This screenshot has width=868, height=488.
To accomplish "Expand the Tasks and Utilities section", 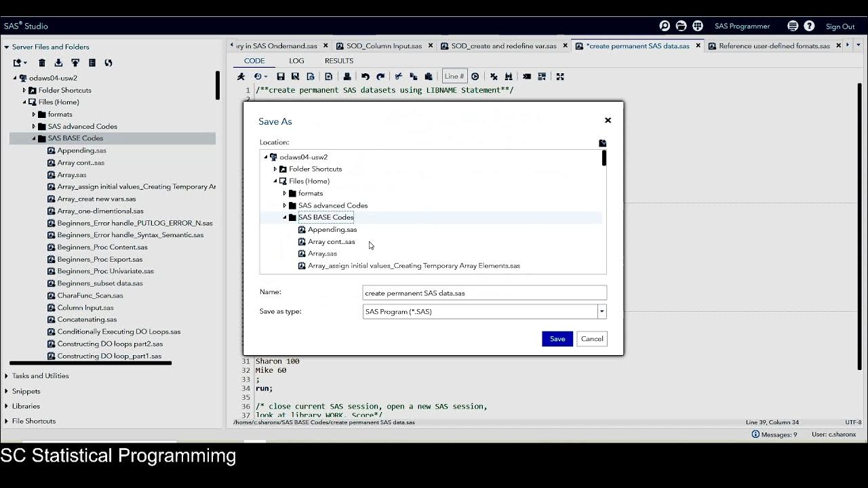I will (6, 375).
